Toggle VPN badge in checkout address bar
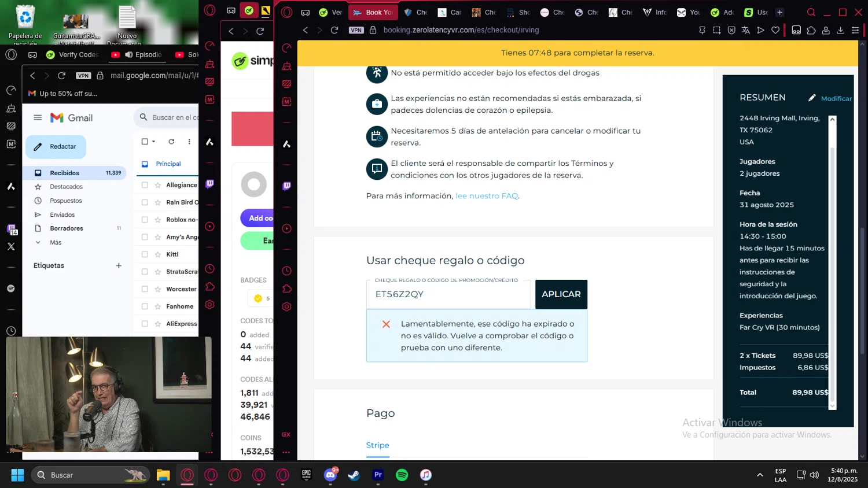 356,30
